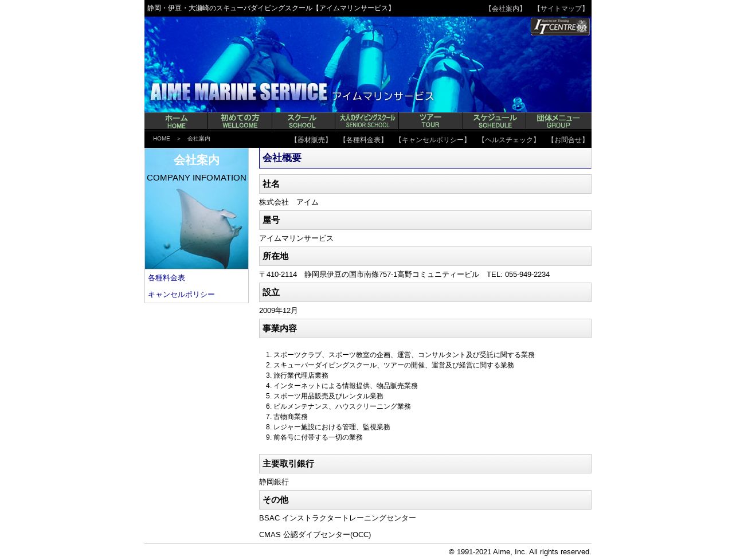The height and width of the screenshot is (560, 736).
Task: Click the 屋号 section header
Action: (425, 220)
